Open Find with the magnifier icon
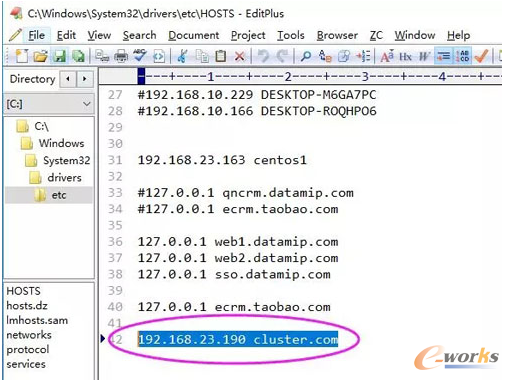This screenshot has height=380, width=509. point(305,56)
